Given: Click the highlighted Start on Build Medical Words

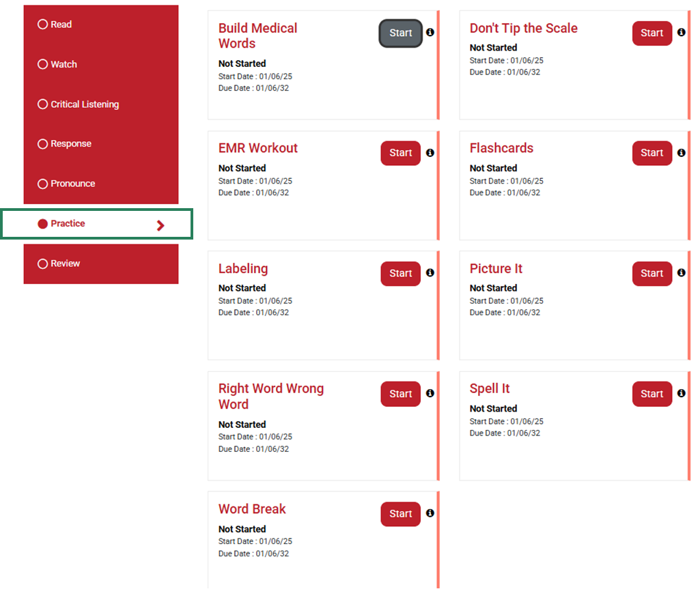Looking at the screenshot, I should coord(400,33).
